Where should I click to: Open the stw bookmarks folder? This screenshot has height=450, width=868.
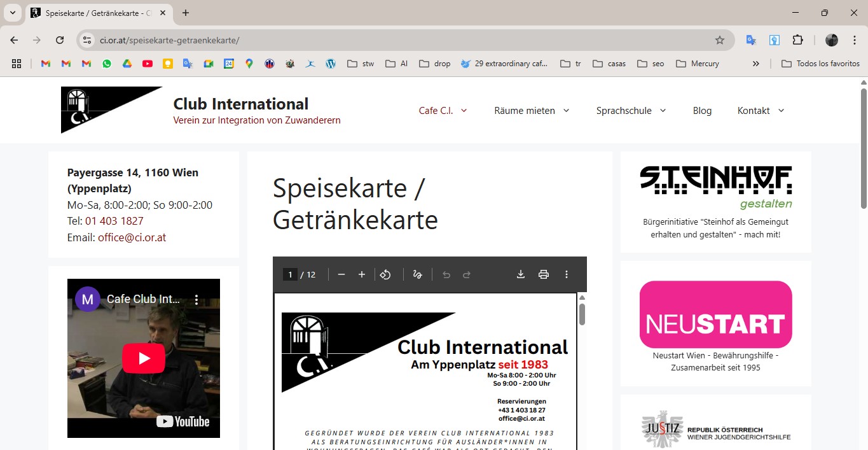361,64
